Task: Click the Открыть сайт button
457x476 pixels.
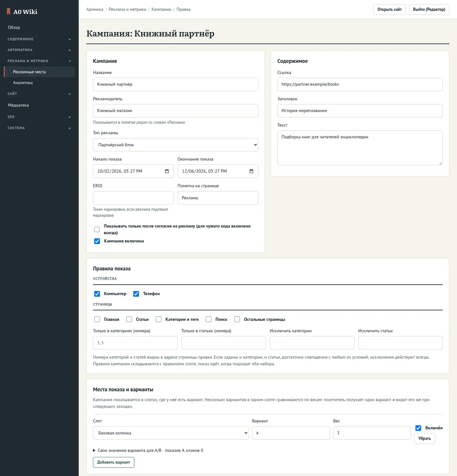Action: tap(389, 10)
